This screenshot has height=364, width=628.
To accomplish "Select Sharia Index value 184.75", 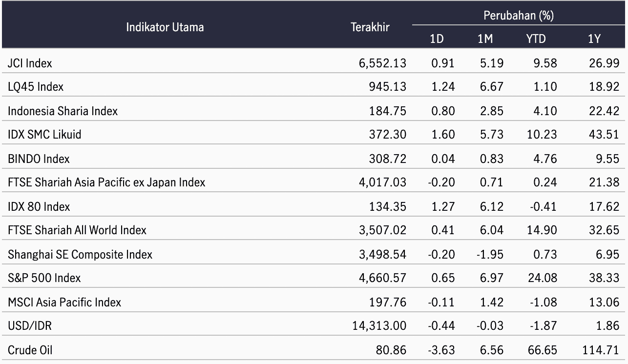I will point(388,111).
